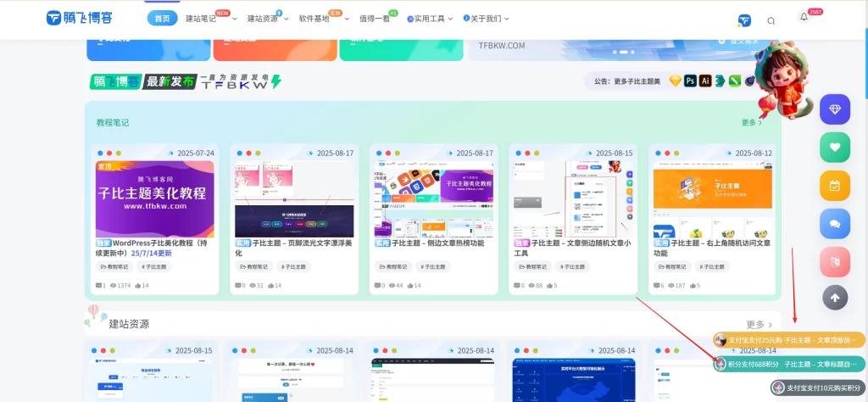Select the 首页 nav tab
This screenshot has height=402, width=868.
point(162,19)
